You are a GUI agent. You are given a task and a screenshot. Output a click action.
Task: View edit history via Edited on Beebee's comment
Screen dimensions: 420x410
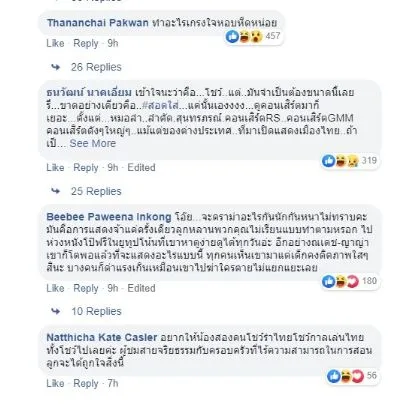141,288
